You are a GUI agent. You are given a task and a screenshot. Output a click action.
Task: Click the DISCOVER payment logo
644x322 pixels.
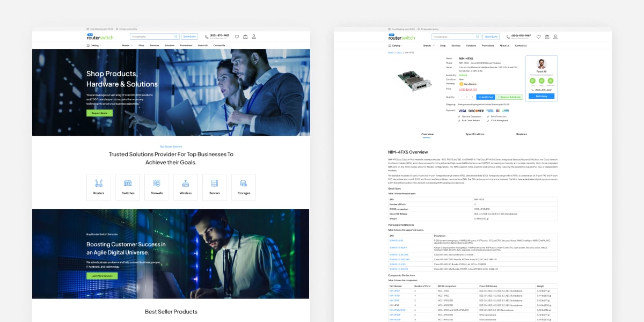(476, 111)
